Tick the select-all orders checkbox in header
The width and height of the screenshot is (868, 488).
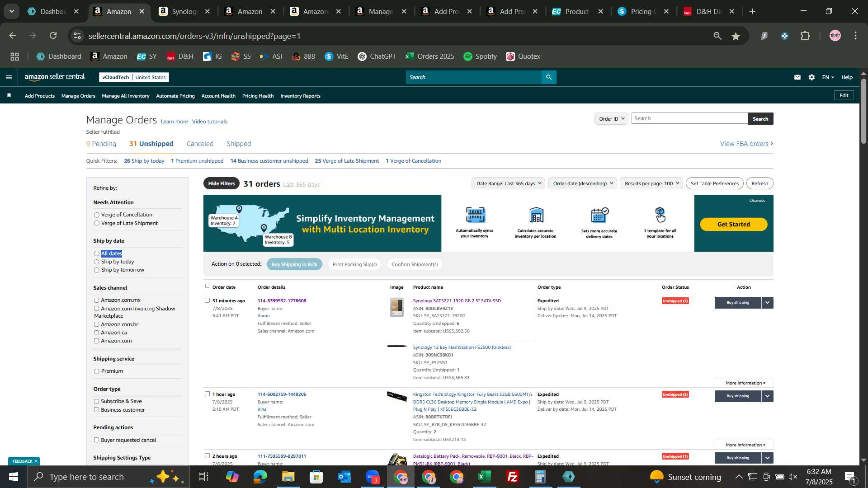pyautogui.click(x=207, y=286)
